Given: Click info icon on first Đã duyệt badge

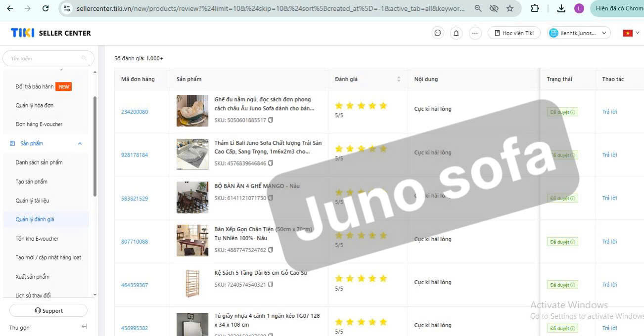Looking at the screenshot, I should tap(573, 112).
